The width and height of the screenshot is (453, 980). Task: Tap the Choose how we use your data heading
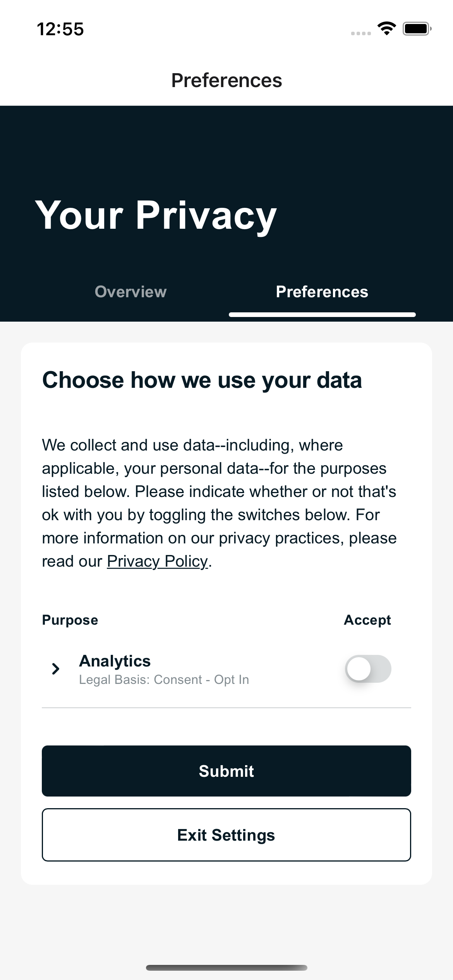click(202, 380)
